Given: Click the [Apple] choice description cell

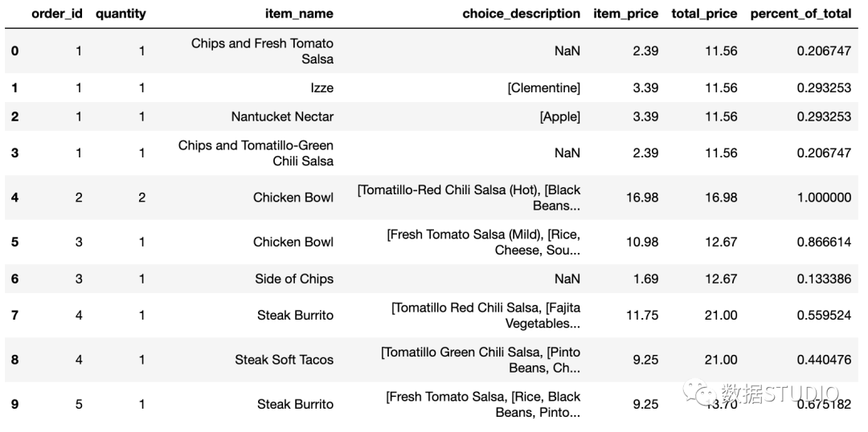Looking at the screenshot, I should (560, 116).
